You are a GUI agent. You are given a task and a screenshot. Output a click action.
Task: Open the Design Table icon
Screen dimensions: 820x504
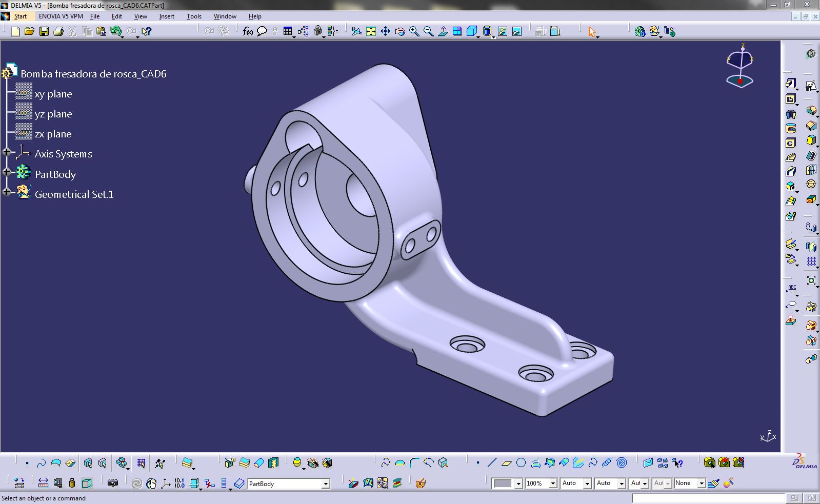pyautogui.click(x=287, y=31)
